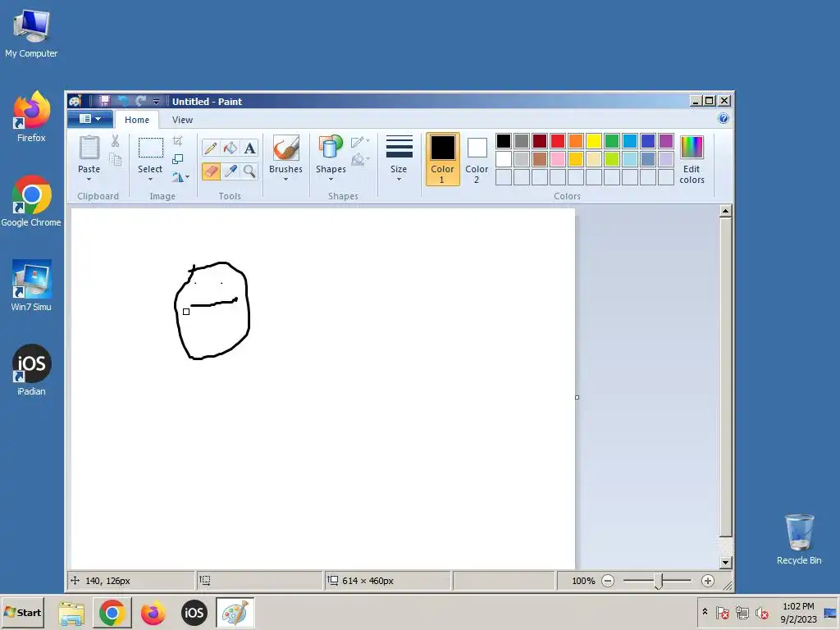Open iPadian iOS from taskbar
Image resolution: width=840 pixels, height=630 pixels.
[194, 613]
